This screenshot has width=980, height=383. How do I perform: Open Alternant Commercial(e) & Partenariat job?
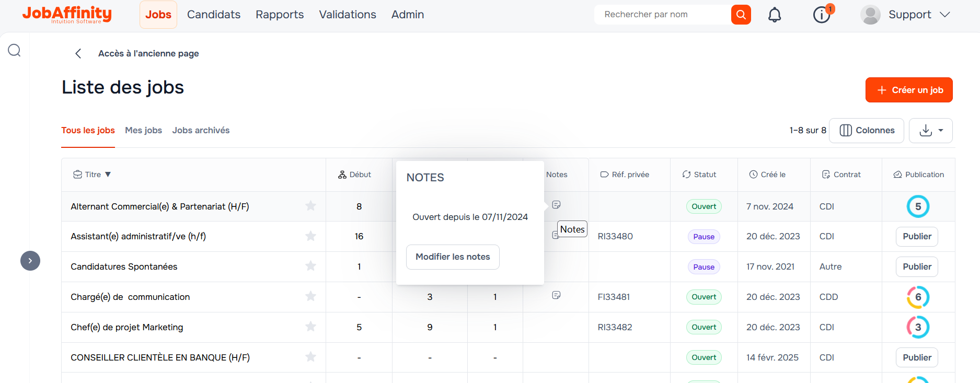(x=160, y=206)
